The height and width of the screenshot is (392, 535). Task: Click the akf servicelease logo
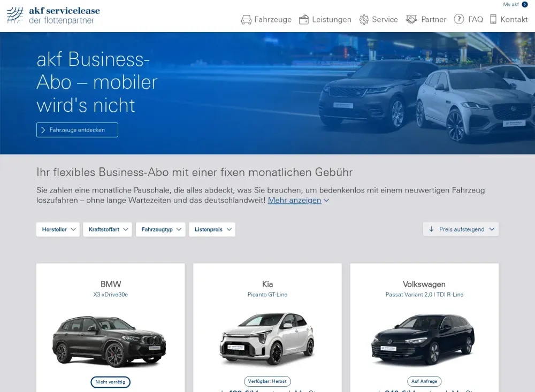[x=53, y=16]
